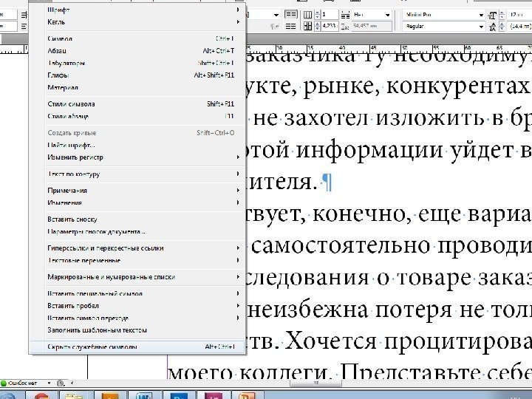Select the Материал menu item

point(137,87)
